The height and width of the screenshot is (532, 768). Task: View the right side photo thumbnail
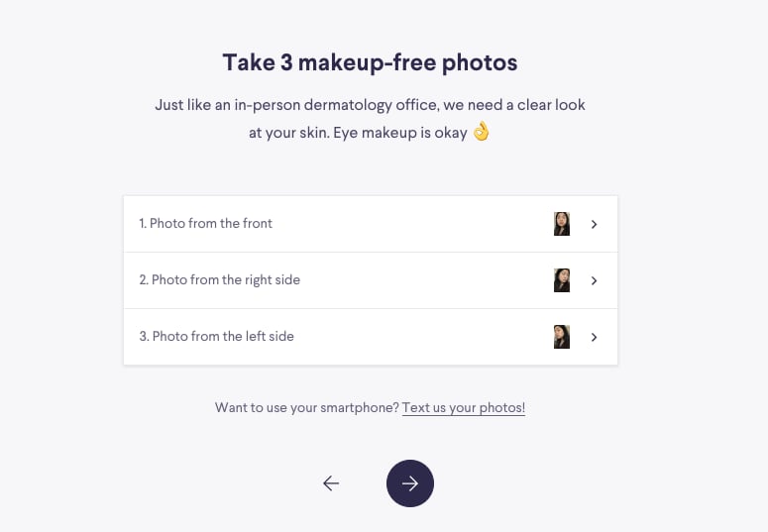click(562, 280)
